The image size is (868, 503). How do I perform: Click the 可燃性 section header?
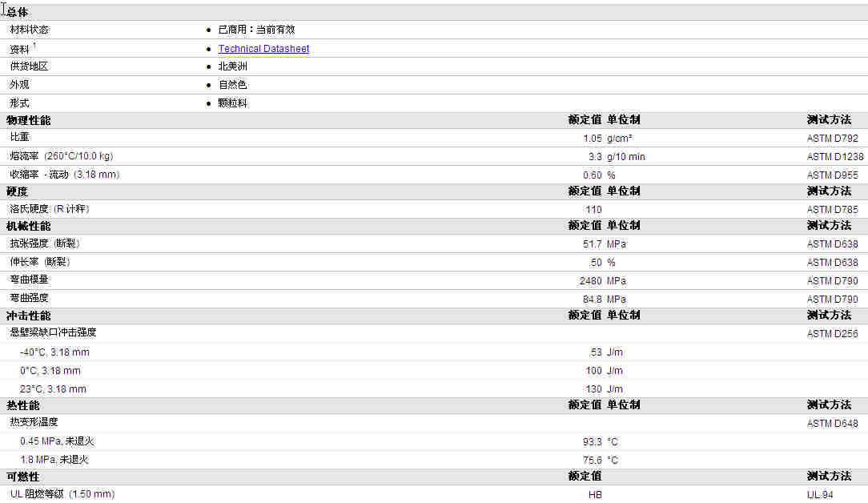point(22,477)
